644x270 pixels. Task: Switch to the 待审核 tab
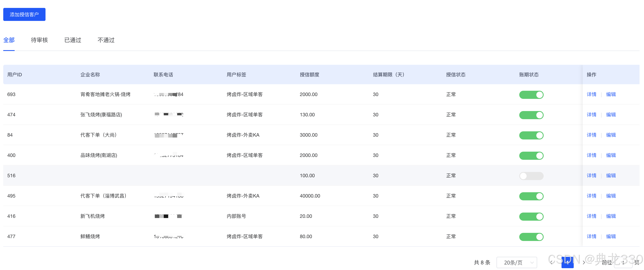[39, 40]
